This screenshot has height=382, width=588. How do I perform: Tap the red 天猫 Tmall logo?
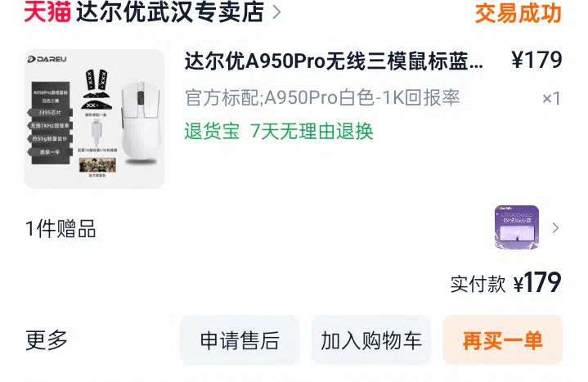coord(47,11)
